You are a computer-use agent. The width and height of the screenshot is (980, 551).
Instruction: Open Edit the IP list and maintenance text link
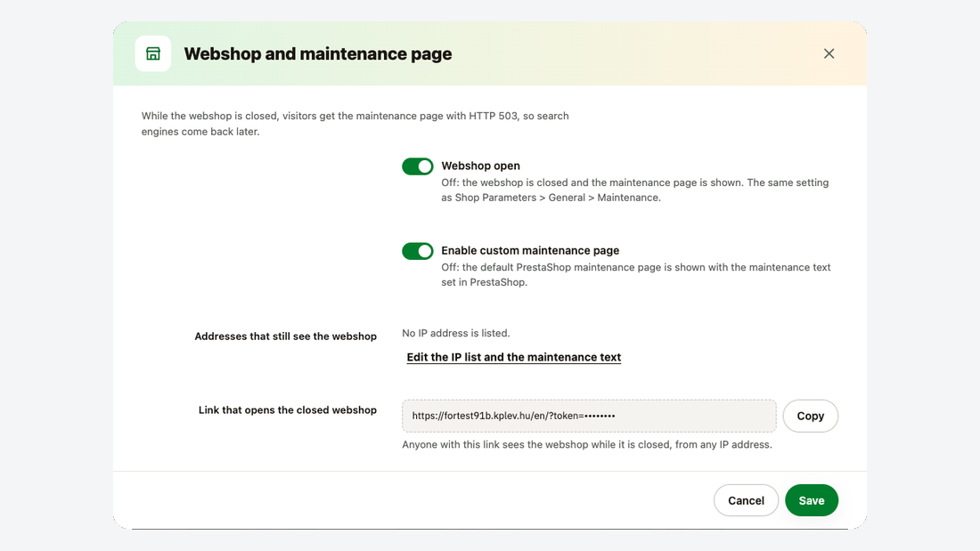(x=514, y=357)
